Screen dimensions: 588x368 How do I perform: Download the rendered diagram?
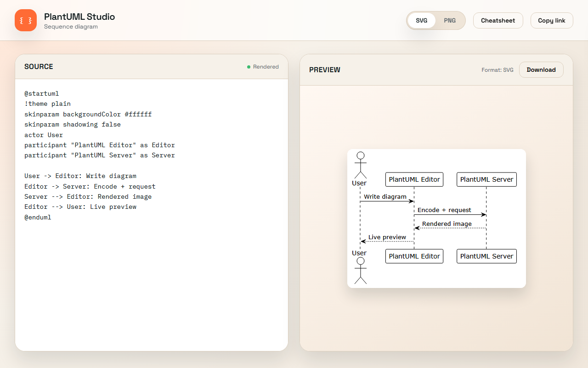pos(541,70)
